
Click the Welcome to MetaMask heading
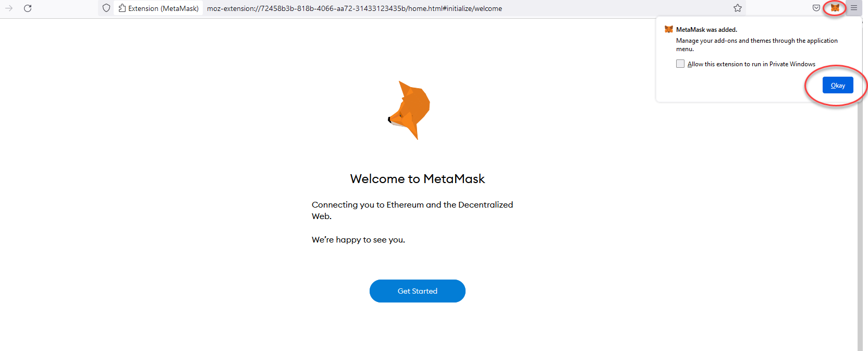click(417, 179)
